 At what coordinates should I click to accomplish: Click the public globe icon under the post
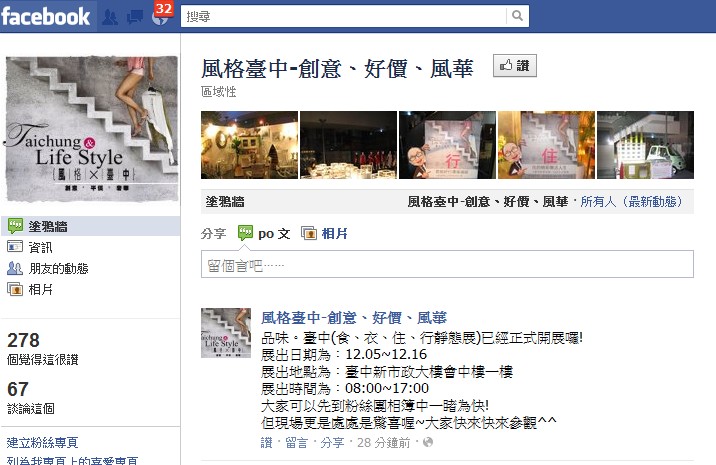click(428, 442)
